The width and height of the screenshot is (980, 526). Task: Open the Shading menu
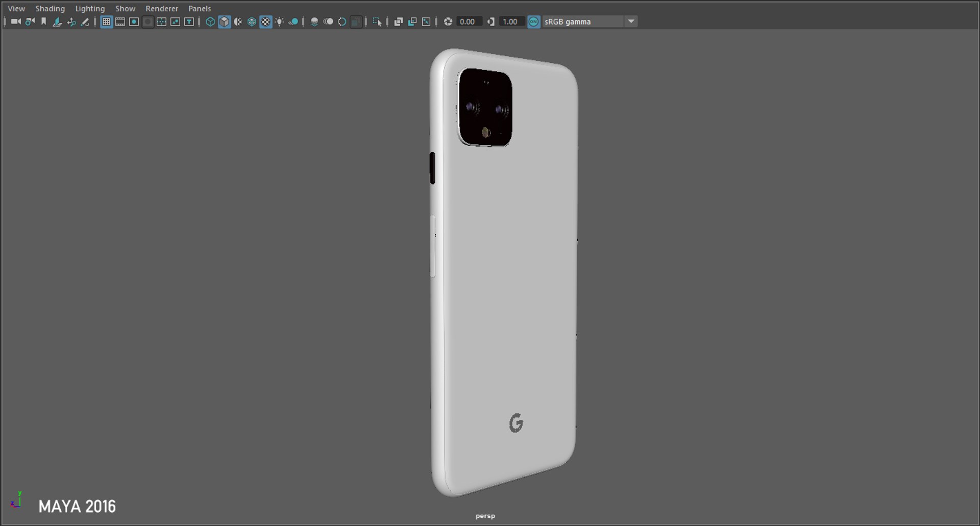[x=50, y=8]
